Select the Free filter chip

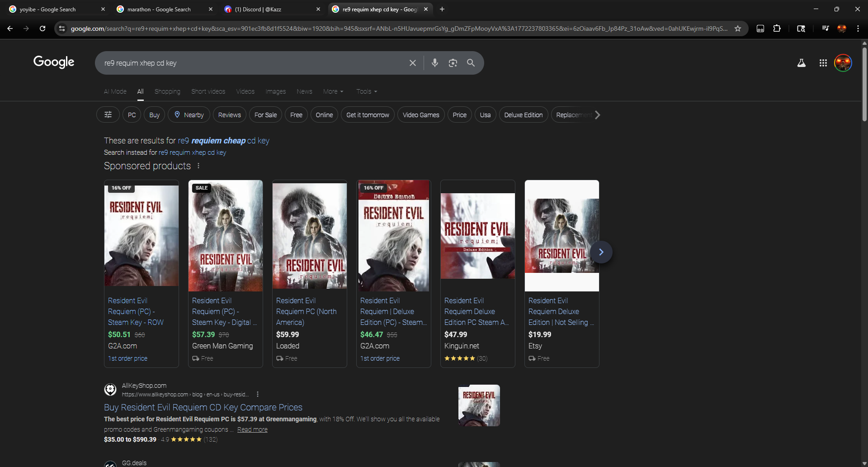point(296,114)
